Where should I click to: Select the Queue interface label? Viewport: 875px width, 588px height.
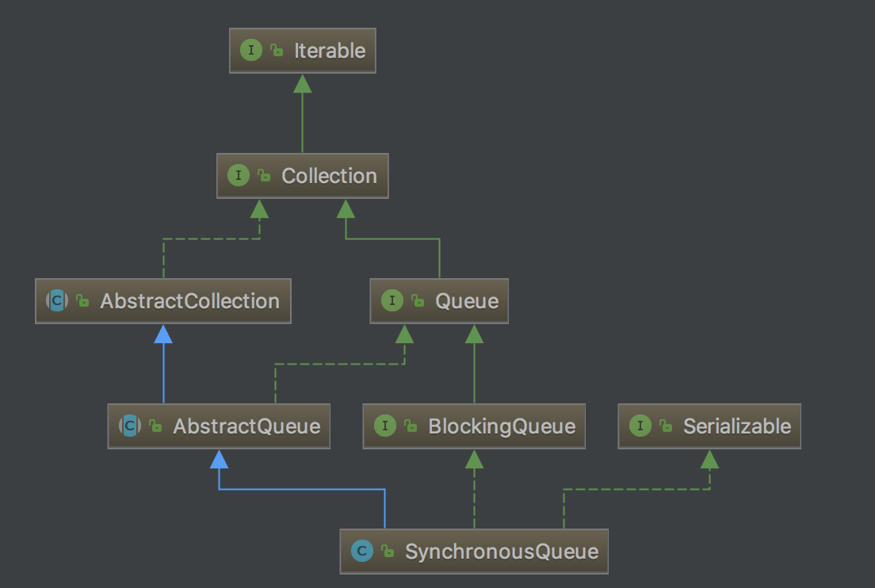coord(466,301)
